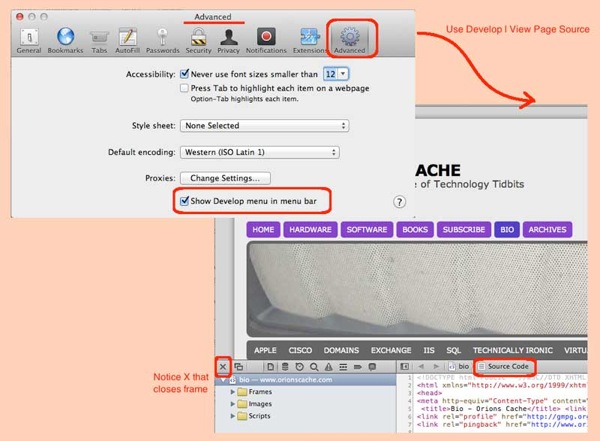Open the General preferences pane
Image resolution: width=600 pixels, height=441 pixels.
29,41
